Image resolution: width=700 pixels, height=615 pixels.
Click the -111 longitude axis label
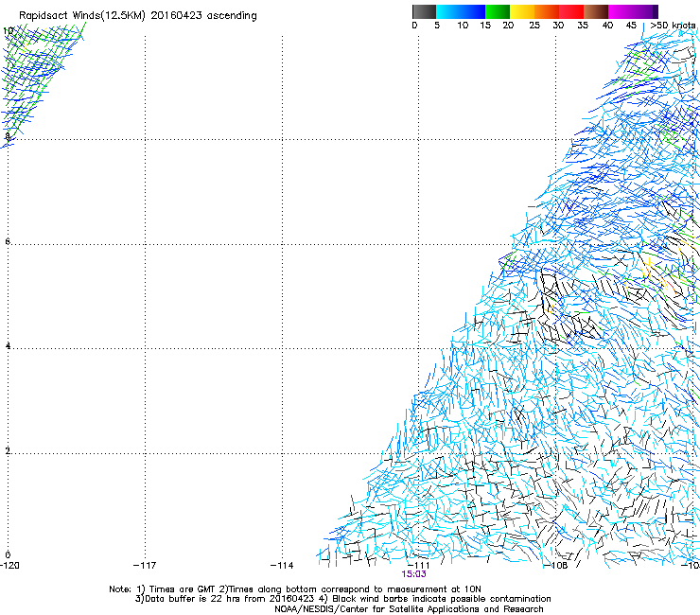coord(418,566)
